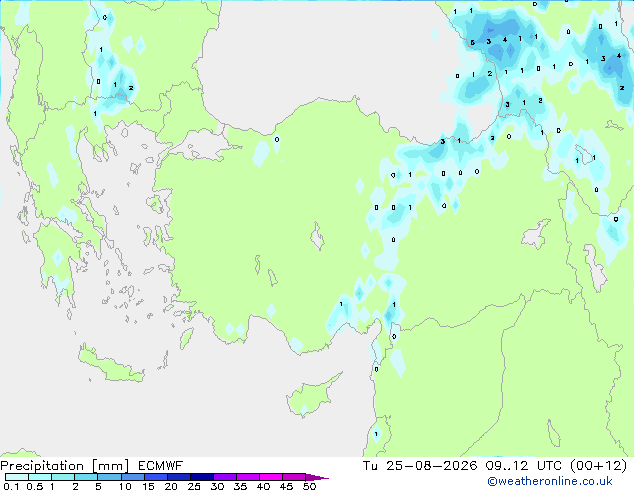Image resolution: width=634 pixels, height=490 pixels.
Task: Click the 25–30 mm dark navy swatch
Action: click(201, 477)
